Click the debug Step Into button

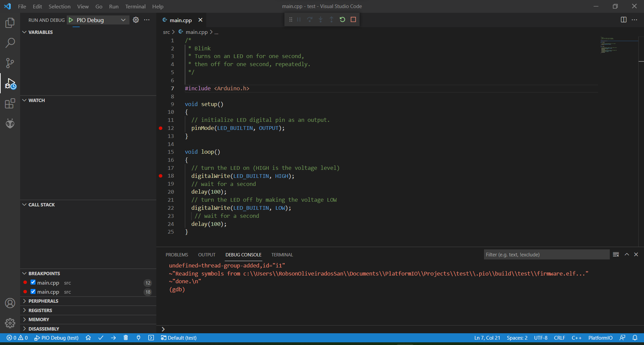pyautogui.click(x=321, y=19)
